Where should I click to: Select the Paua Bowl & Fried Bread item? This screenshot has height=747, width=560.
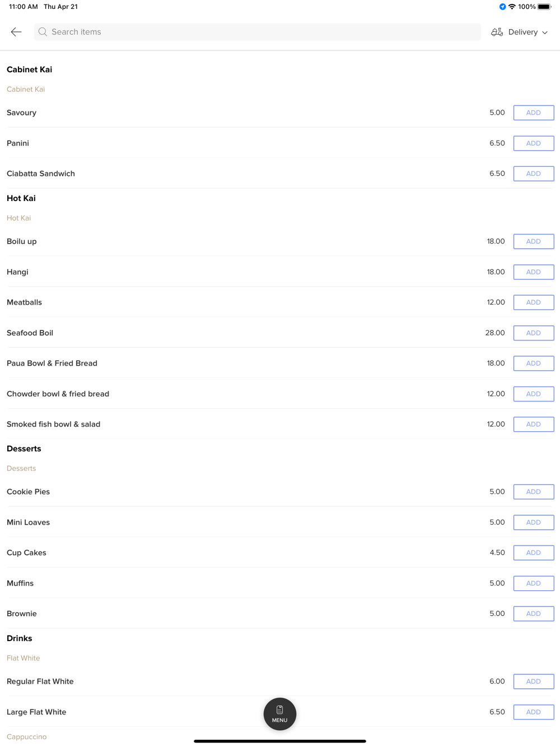coord(52,363)
